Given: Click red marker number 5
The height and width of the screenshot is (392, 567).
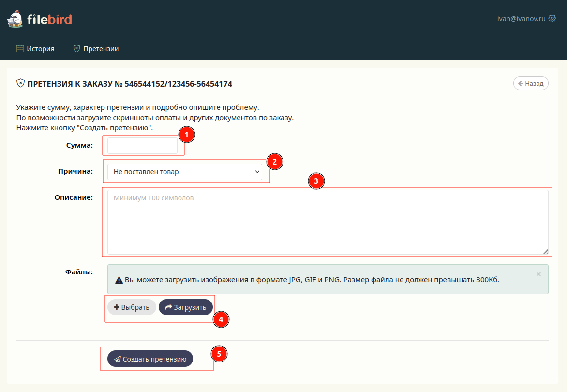Looking at the screenshot, I should coord(219,354).
